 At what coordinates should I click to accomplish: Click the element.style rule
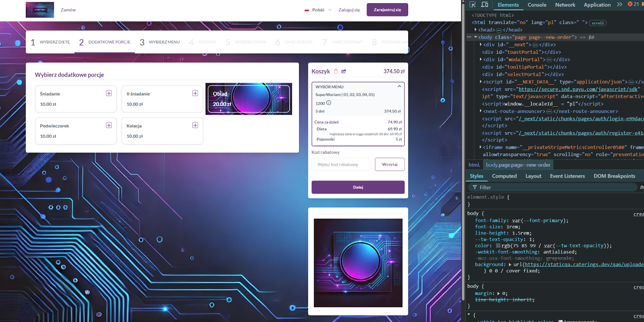[x=488, y=197]
